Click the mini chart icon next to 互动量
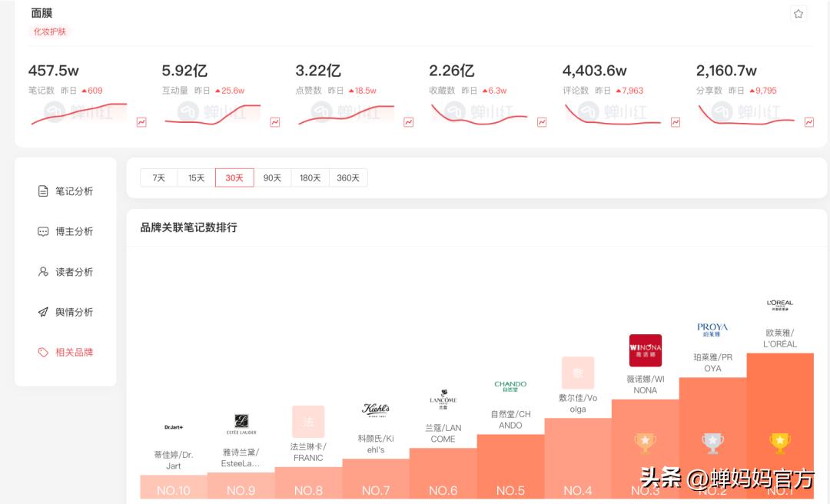 [x=275, y=121]
